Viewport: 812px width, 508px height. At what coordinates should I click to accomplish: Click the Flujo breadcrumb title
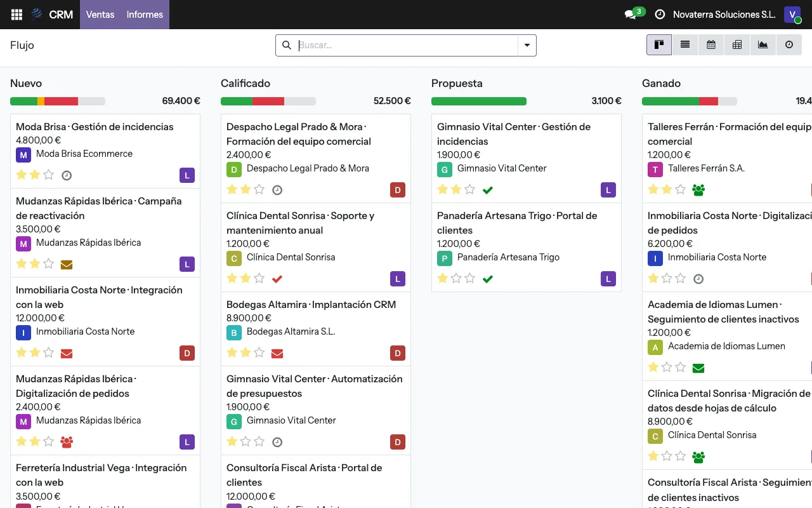tap(22, 45)
